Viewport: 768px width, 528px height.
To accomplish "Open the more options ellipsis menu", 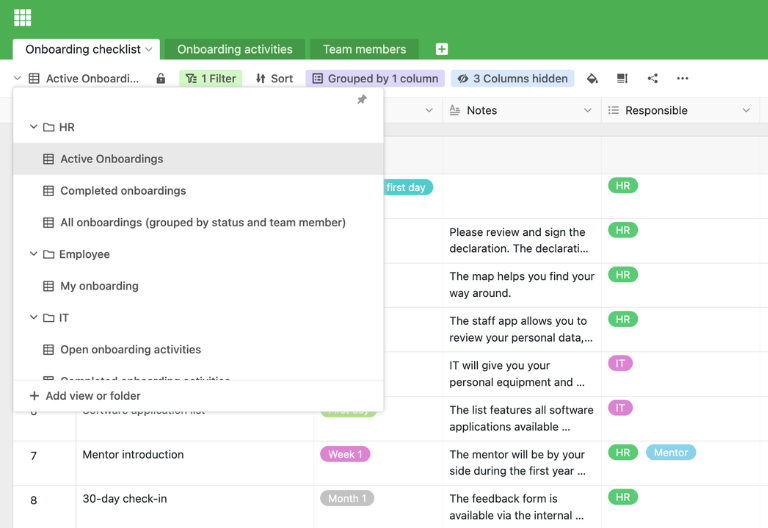I will tap(682, 78).
